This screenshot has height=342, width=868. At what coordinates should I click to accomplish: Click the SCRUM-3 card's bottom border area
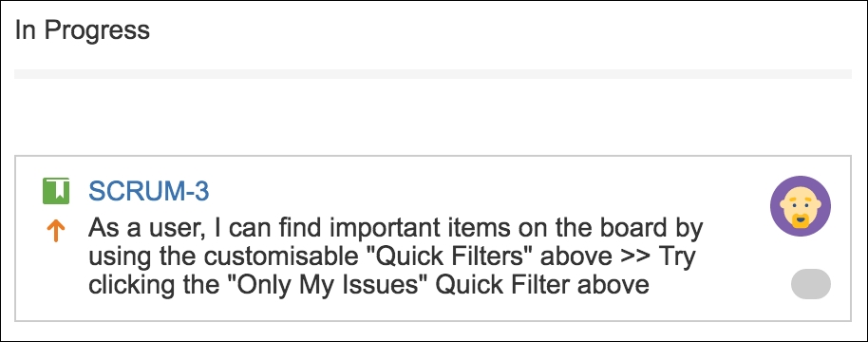tap(433, 320)
